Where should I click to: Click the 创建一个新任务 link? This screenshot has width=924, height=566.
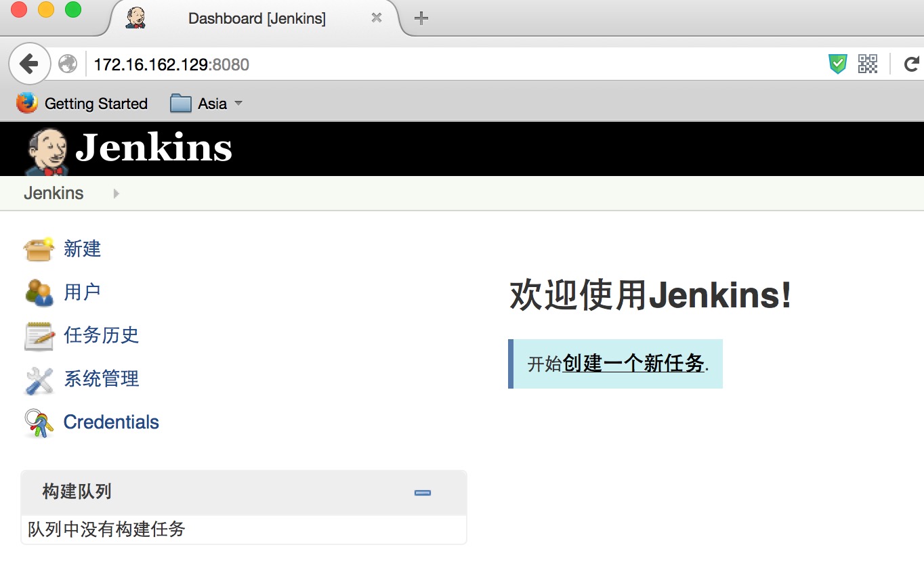click(x=633, y=364)
